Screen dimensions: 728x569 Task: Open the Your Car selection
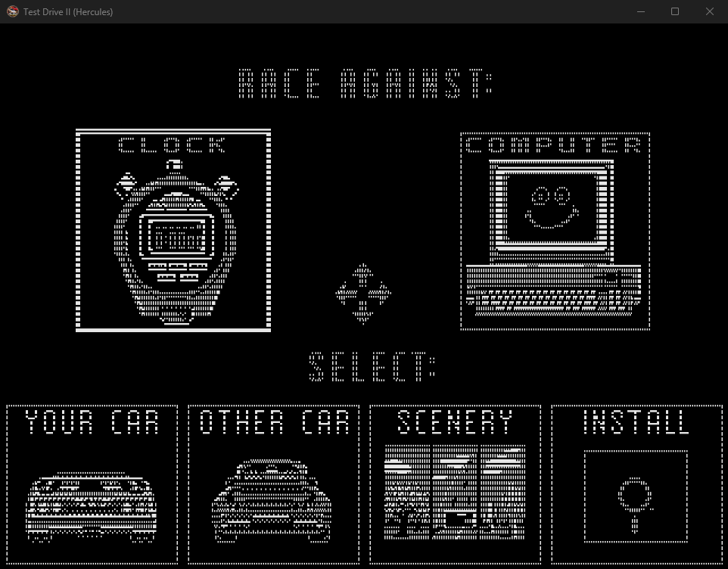(92, 484)
